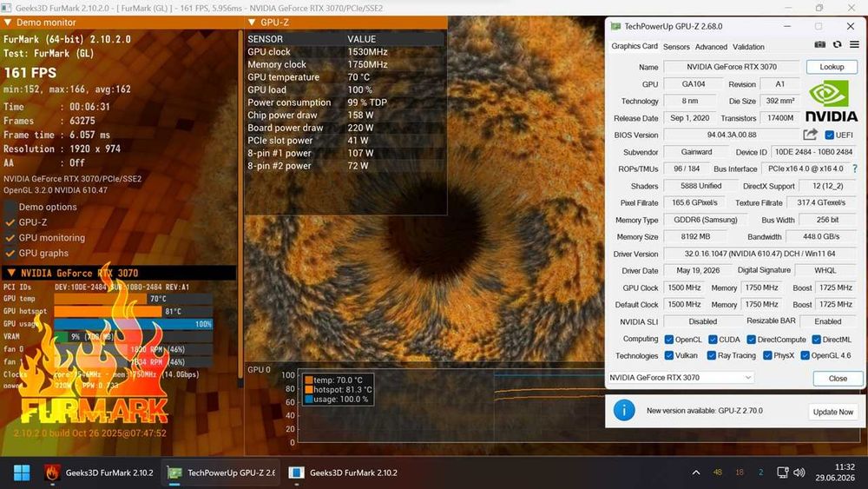Click the volume speaker tray icon
This screenshot has width=868, height=489.
(x=799, y=472)
